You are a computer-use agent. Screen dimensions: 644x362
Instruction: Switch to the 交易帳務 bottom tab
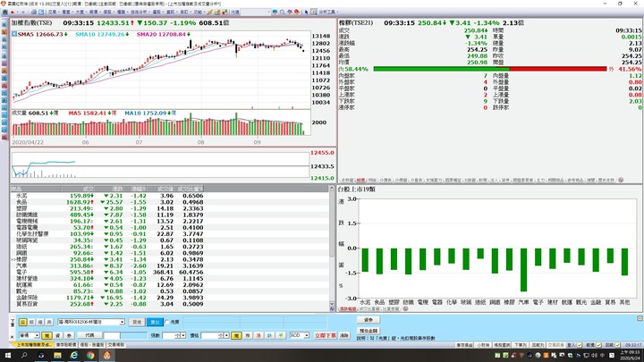(115, 345)
